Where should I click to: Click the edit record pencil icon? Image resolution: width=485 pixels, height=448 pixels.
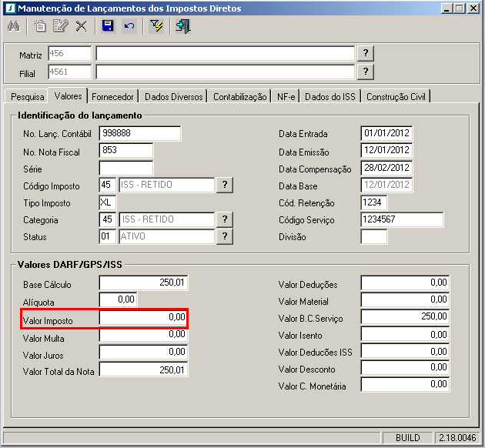[60, 26]
